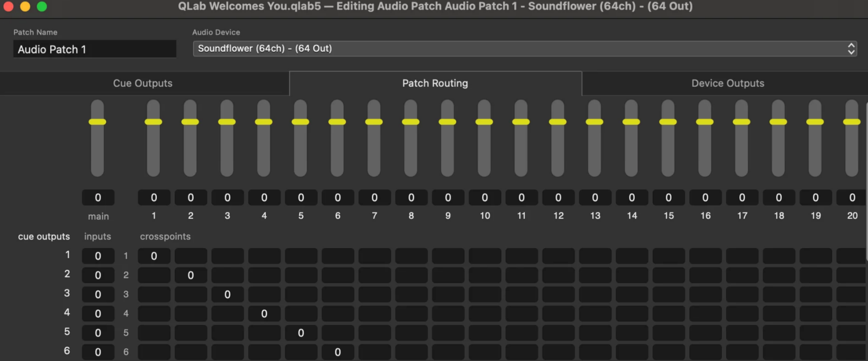Select the main level value field
Viewport: 868px width, 361px height.
[x=98, y=198]
